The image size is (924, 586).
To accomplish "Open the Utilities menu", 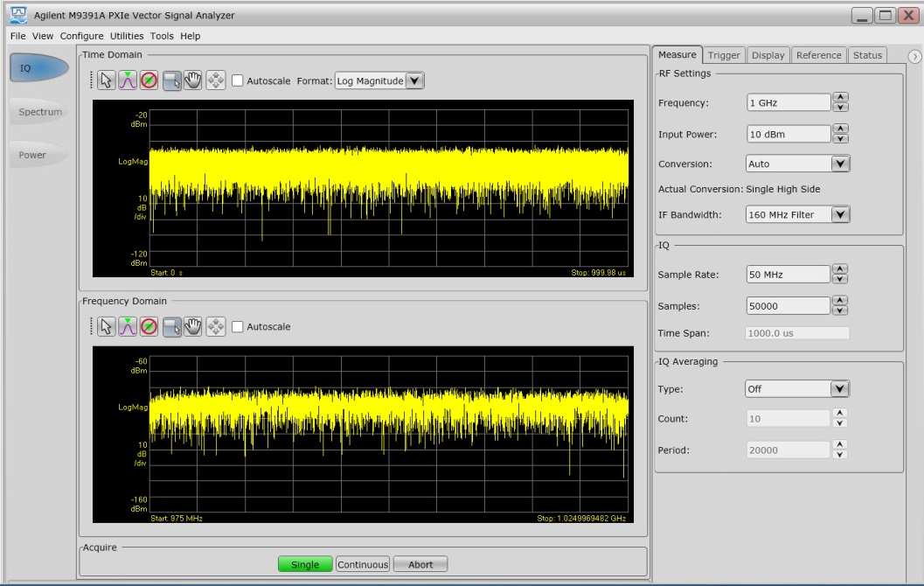I will point(128,36).
